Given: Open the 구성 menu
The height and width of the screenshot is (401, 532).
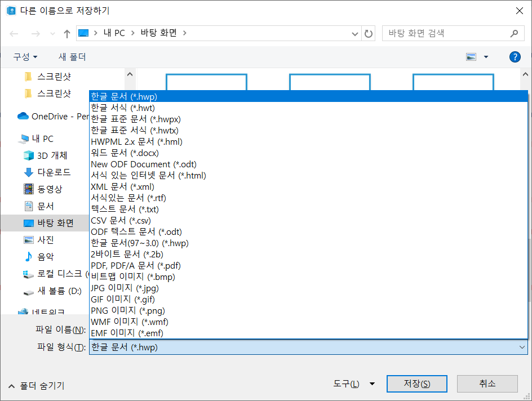Looking at the screenshot, I should pos(25,57).
